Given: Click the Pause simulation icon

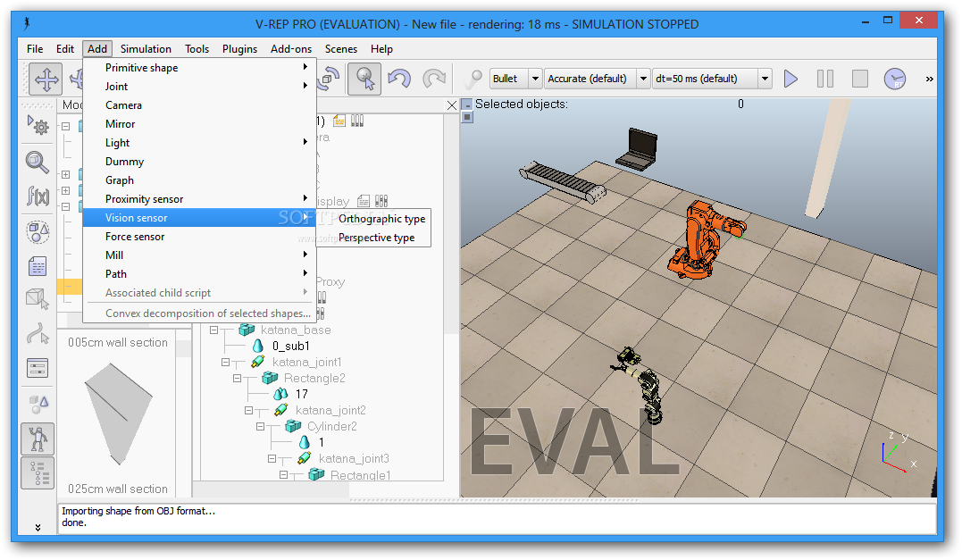Looking at the screenshot, I should click(x=825, y=79).
